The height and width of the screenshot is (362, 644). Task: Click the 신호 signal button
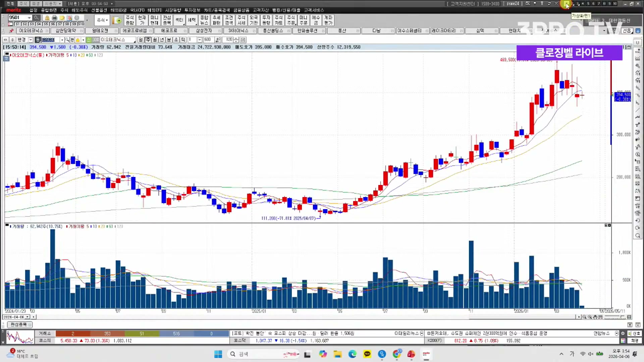point(634,334)
